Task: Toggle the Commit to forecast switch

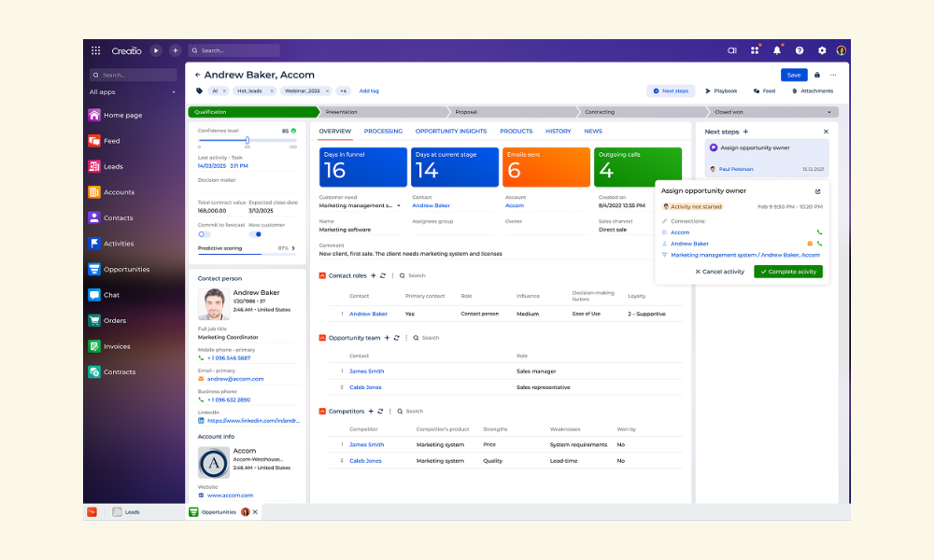Action: (x=204, y=234)
